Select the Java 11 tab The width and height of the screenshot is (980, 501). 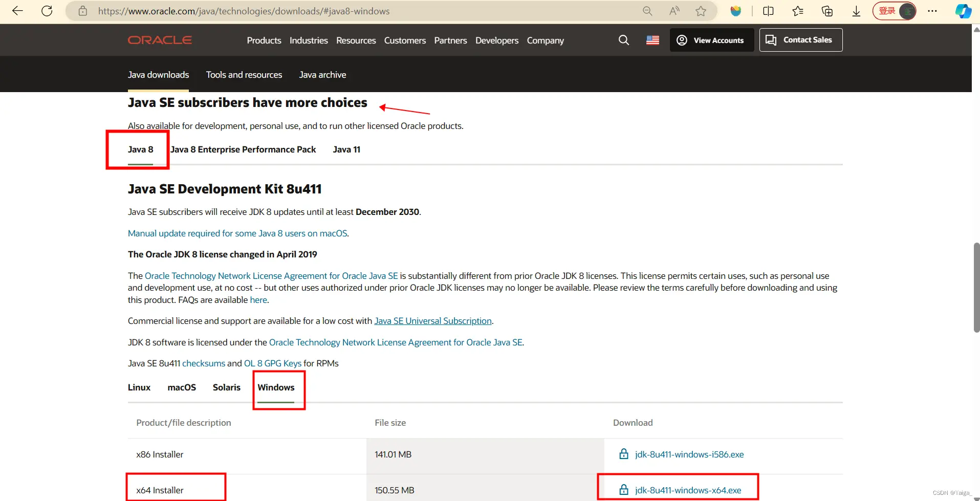346,149
